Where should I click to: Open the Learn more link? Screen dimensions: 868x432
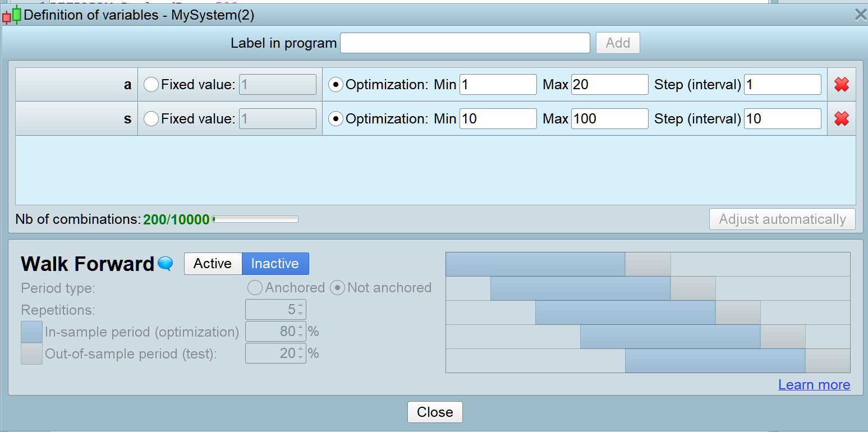coord(814,385)
